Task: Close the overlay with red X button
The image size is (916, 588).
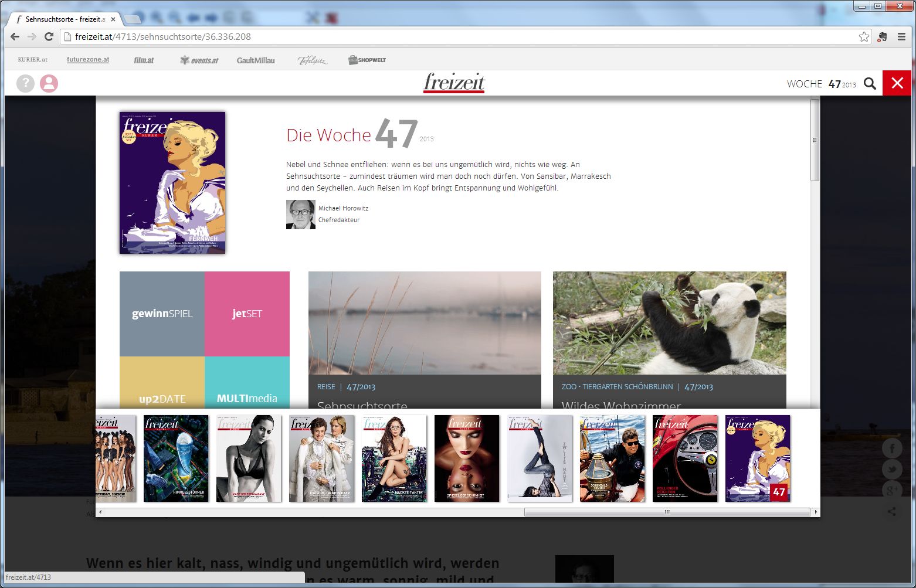Action: click(x=897, y=83)
